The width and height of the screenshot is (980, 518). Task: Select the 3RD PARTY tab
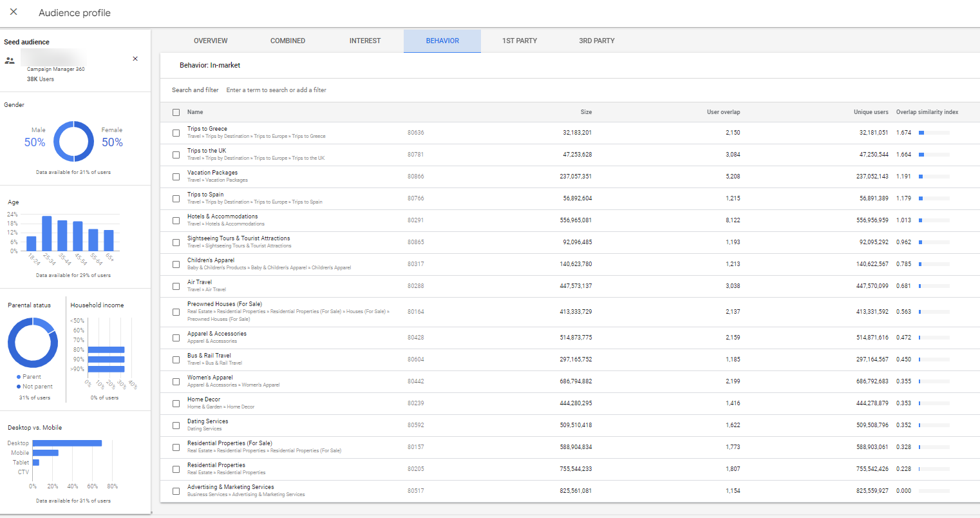coord(596,41)
